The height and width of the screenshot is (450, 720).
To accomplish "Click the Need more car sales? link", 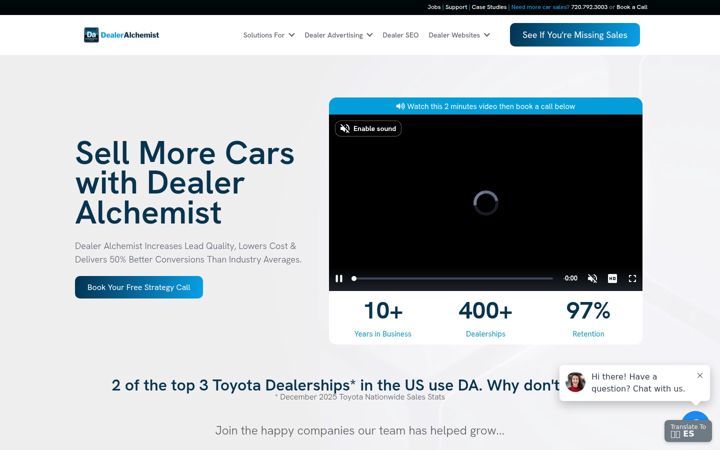I will [x=540, y=7].
